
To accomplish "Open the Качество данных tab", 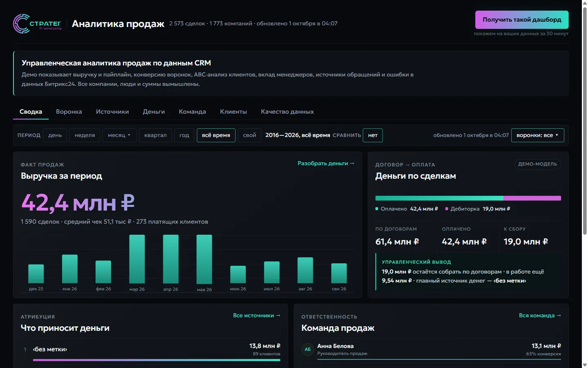I will (287, 112).
